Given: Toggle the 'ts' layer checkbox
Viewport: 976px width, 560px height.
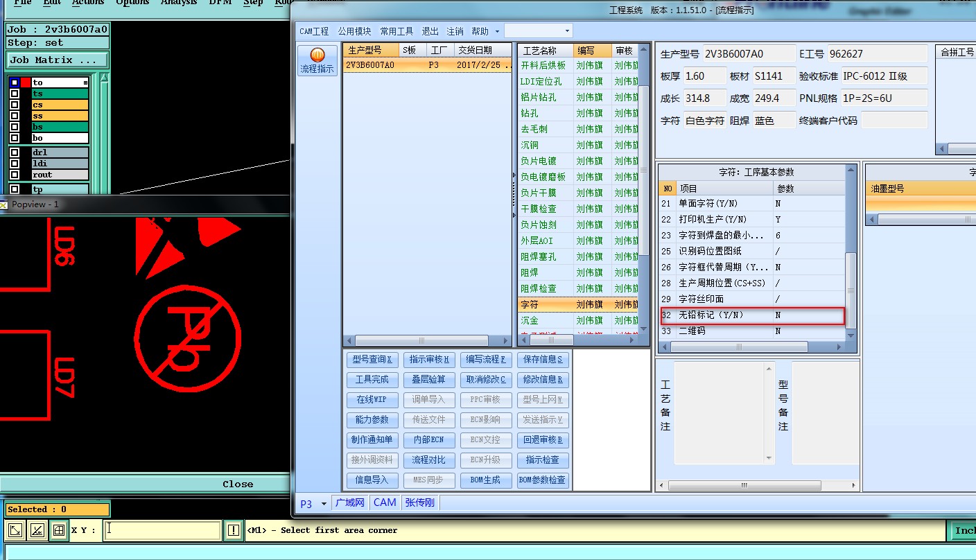Looking at the screenshot, I should pyautogui.click(x=14, y=94).
